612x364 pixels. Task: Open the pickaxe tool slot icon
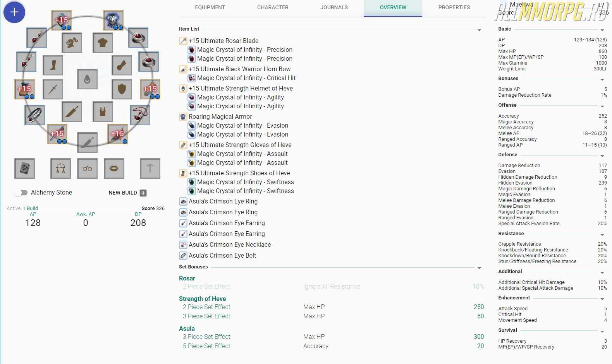[x=150, y=168]
